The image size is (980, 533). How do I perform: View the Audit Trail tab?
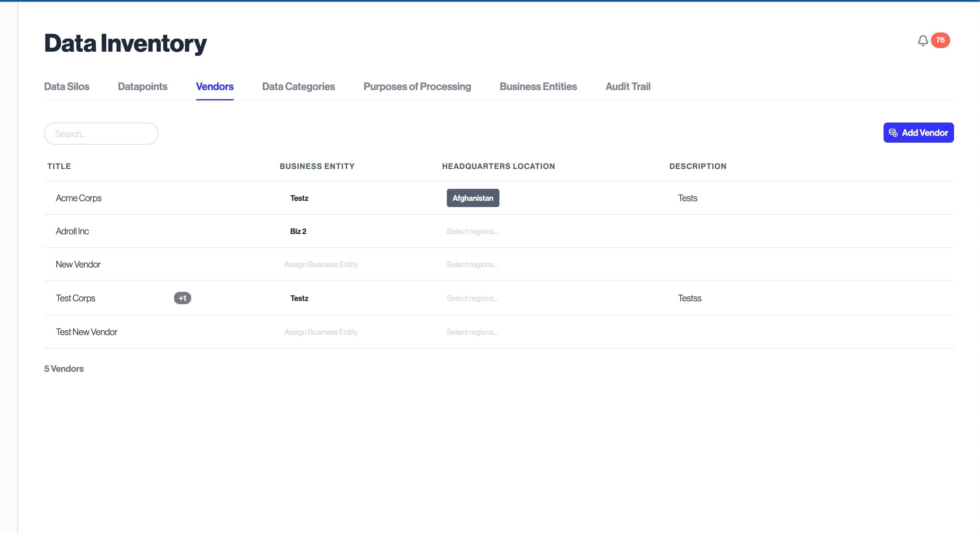pyautogui.click(x=628, y=86)
